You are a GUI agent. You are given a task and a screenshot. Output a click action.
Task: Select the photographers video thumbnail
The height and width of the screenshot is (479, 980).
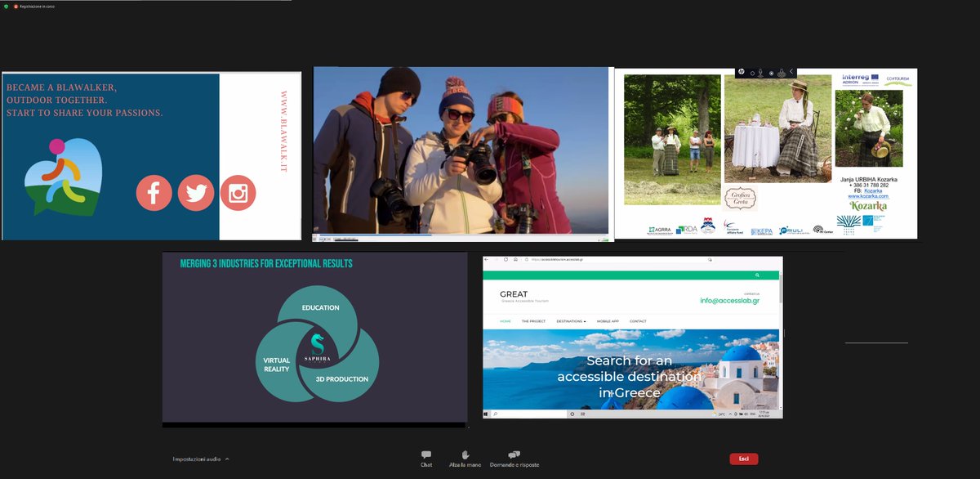click(x=461, y=152)
